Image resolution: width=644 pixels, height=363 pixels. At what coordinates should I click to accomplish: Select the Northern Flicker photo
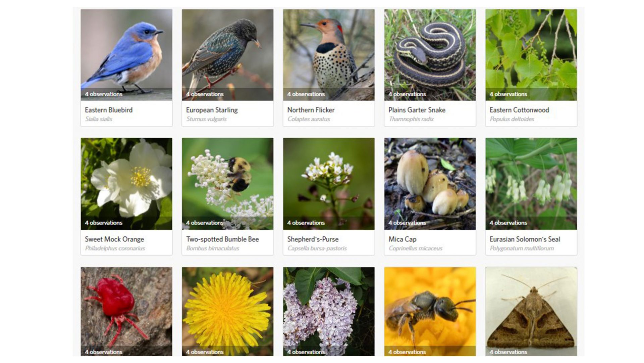(x=329, y=55)
